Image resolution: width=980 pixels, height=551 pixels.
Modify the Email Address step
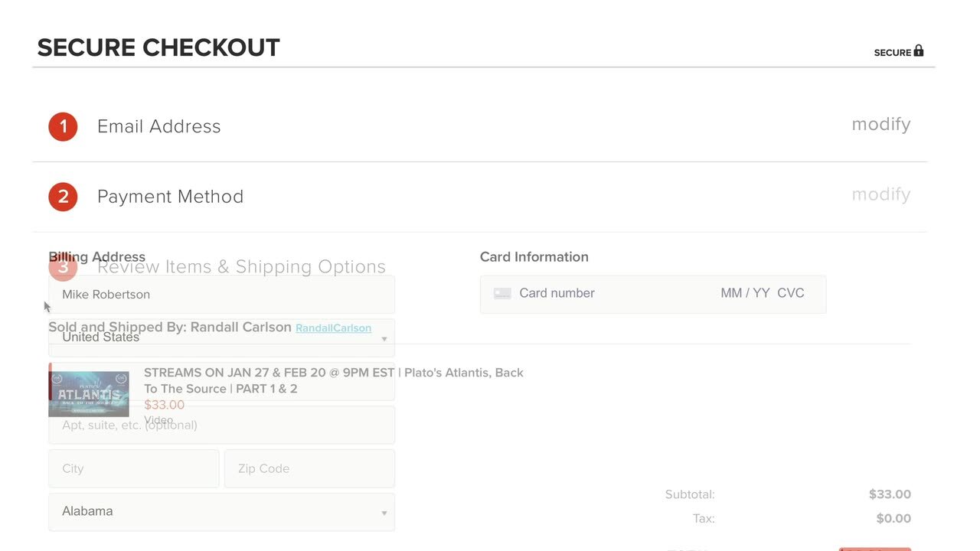click(x=880, y=124)
